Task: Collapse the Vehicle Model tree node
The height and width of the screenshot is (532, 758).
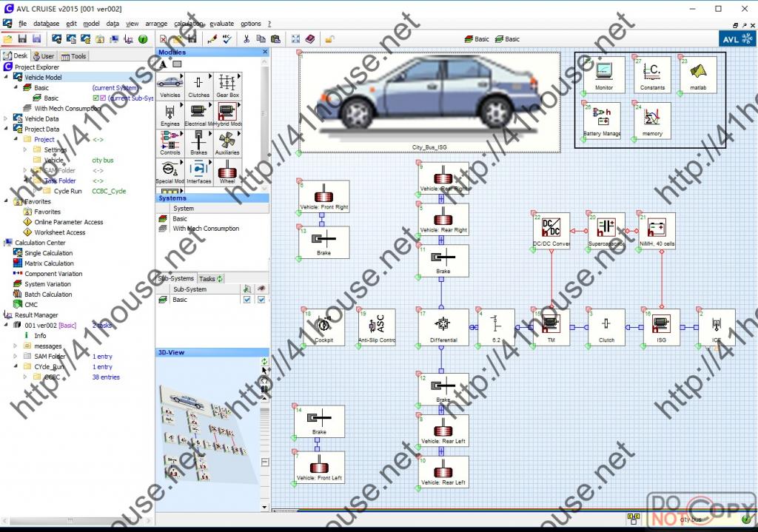Action: (x=6, y=77)
